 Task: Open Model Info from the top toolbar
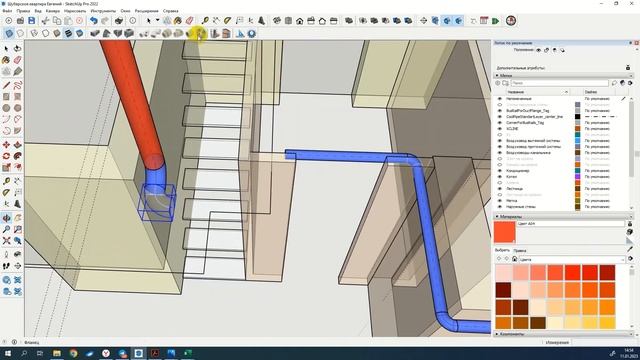[133, 20]
